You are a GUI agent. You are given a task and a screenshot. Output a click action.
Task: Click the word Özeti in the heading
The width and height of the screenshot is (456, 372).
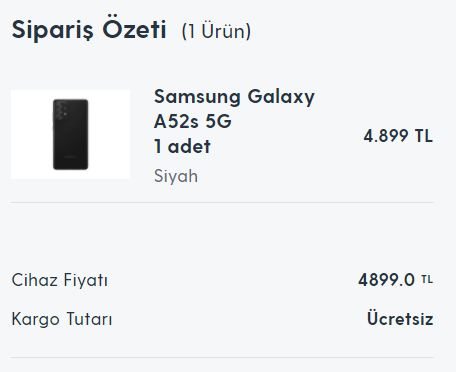coord(134,29)
